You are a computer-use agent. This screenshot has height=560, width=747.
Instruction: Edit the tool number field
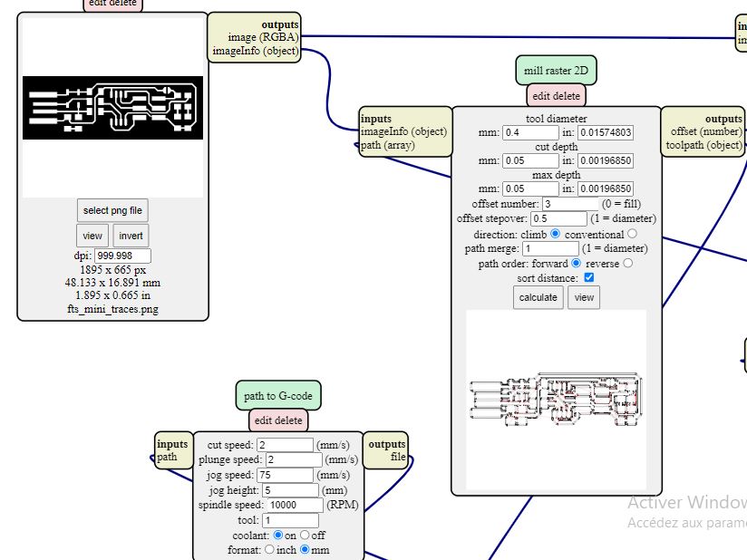290,520
